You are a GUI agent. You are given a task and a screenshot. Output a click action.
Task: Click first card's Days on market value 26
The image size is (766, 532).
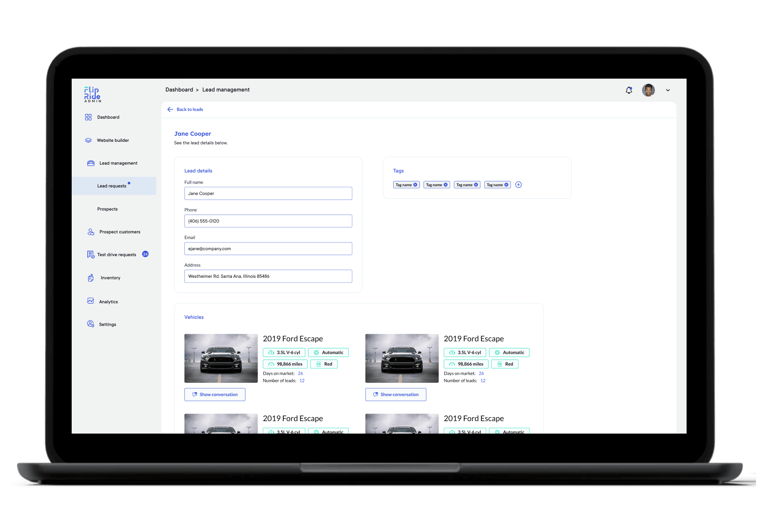pos(300,374)
